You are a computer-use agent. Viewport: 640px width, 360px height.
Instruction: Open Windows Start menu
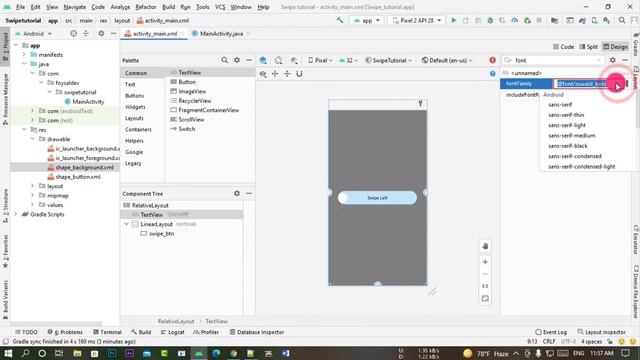(x=8, y=353)
